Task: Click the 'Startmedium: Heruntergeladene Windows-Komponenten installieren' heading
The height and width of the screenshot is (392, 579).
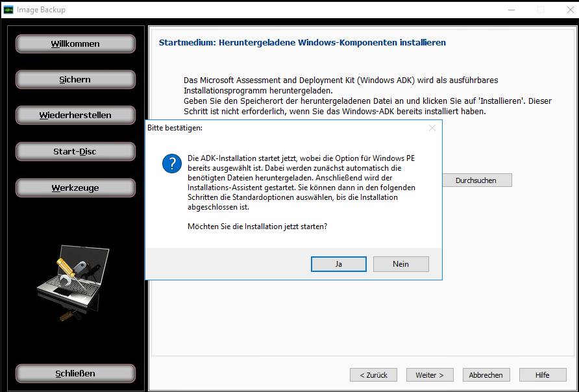Action: (302, 42)
